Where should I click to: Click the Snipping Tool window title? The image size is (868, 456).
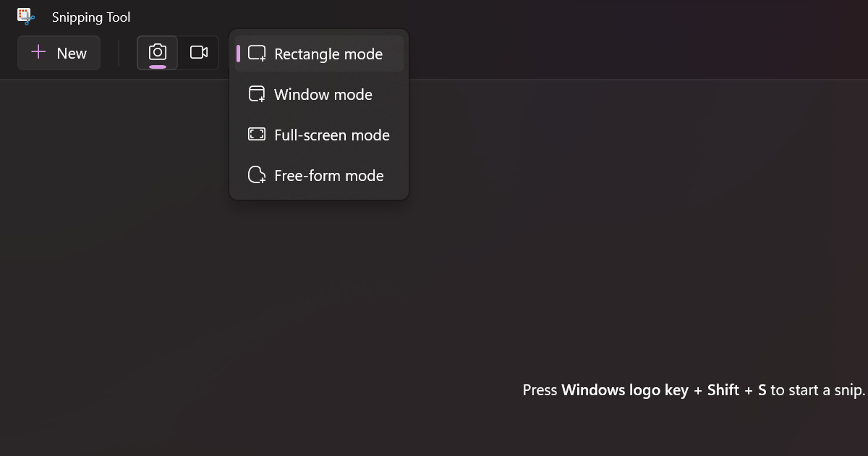(91, 17)
